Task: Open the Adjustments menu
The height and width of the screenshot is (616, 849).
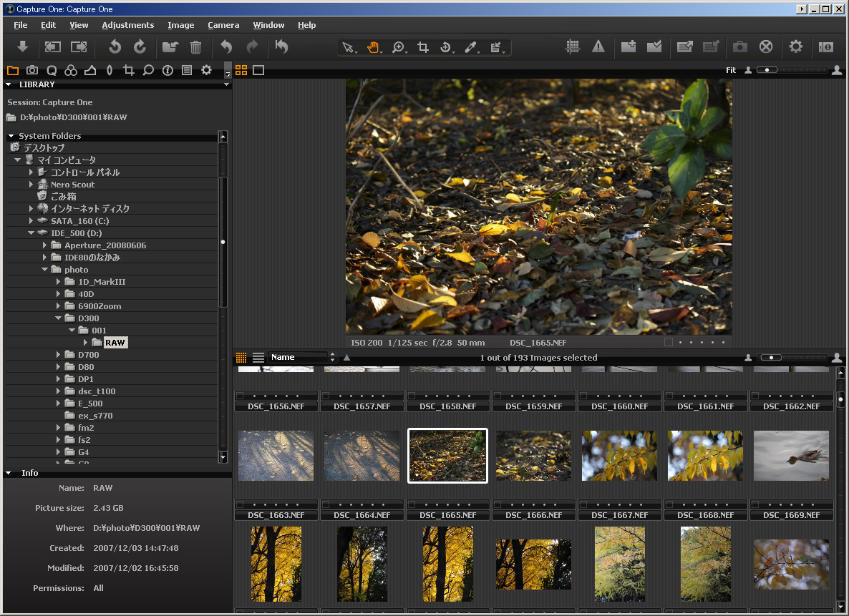Action: point(127,25)
